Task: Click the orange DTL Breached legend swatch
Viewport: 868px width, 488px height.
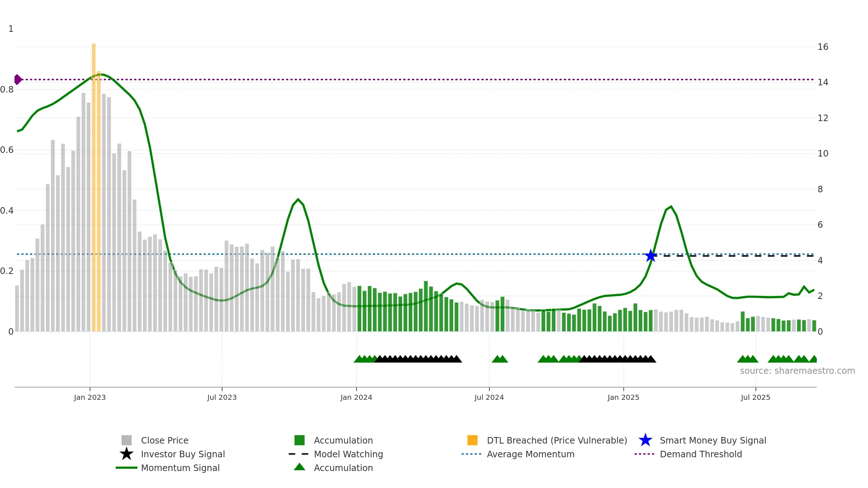Action: pyautogui.click(x=472, y=440)
